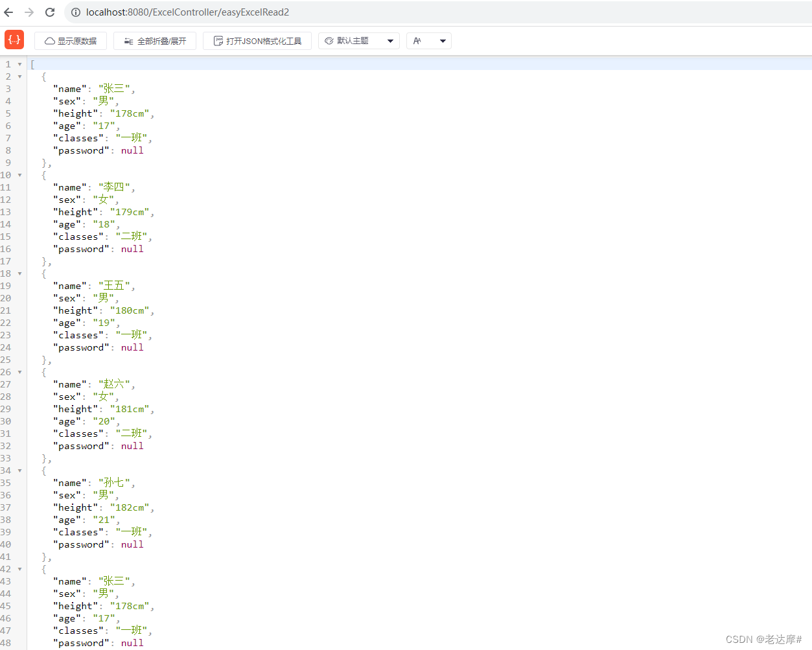Collapse the object starting at line 10

pyautogui.click(x=20, y=175)
